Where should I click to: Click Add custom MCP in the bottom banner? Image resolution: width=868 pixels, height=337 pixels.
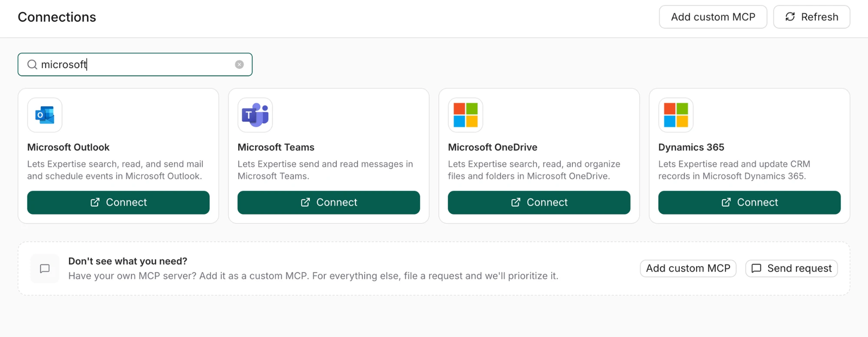[x=688, y=268]
